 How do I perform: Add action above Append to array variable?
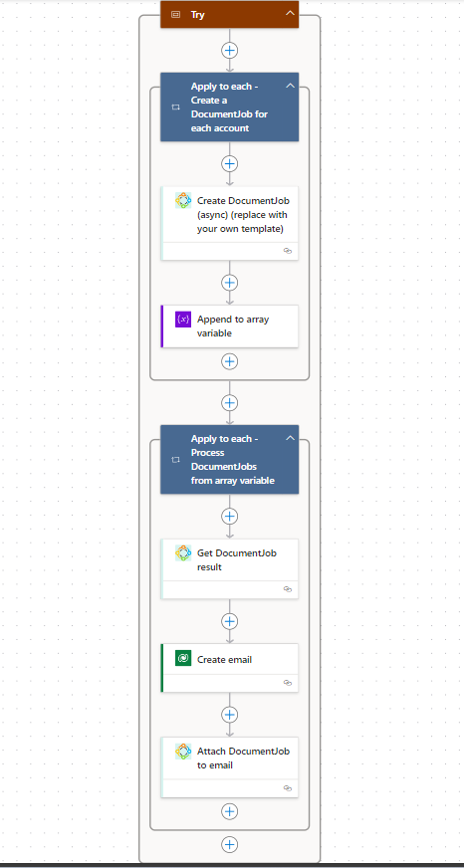(x=229, y=283)
